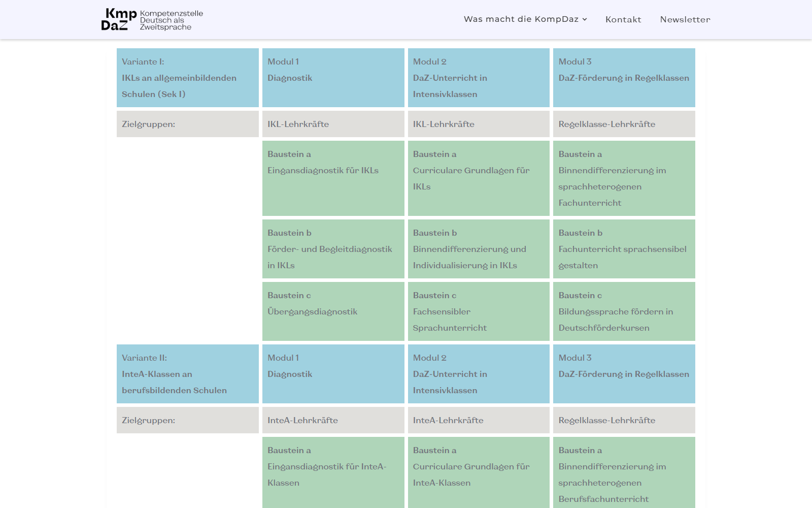This screenshot has width=812, height=508.
Task: Click the 'Variante II: InteA-Klassen' cell
Action: 188,374
